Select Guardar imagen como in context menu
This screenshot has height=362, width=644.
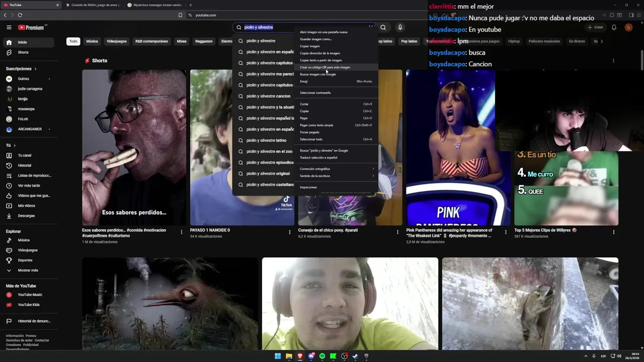(337, 39)
